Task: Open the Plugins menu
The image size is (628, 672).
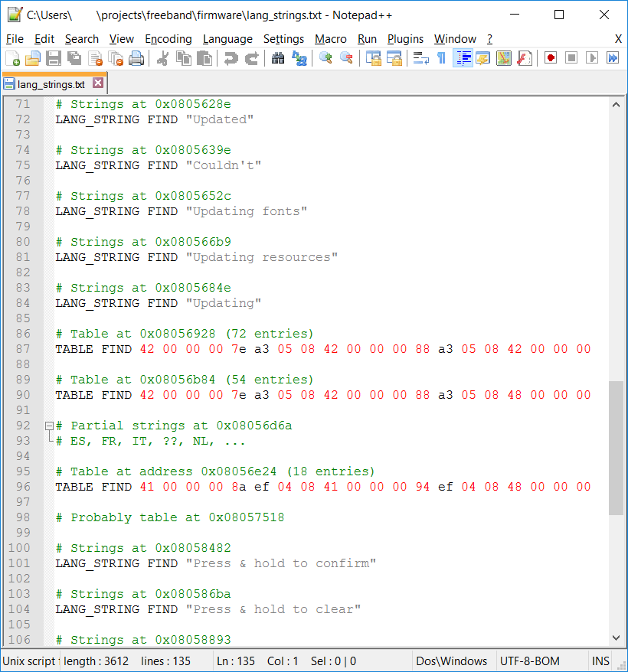Action: point(405,39)
